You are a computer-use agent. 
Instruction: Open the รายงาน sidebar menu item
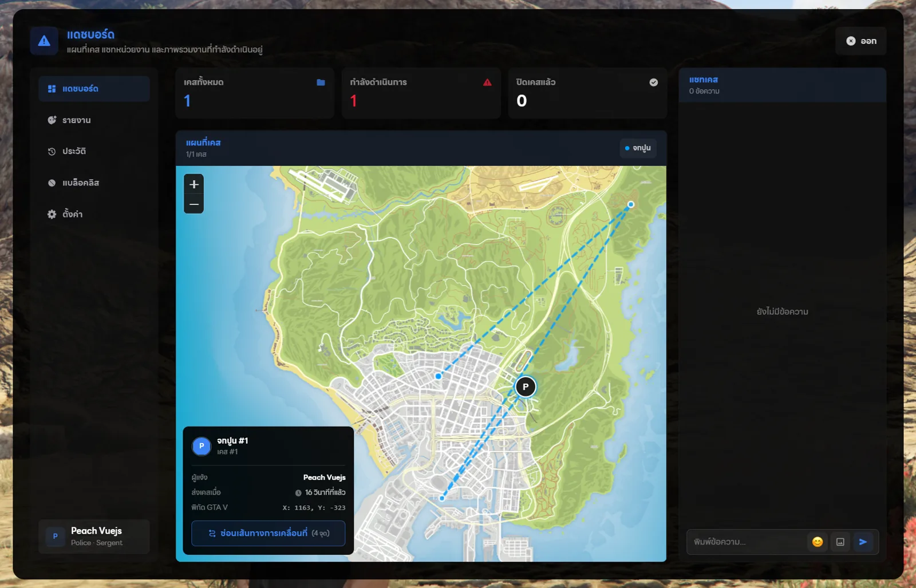[x=94, y=120]
